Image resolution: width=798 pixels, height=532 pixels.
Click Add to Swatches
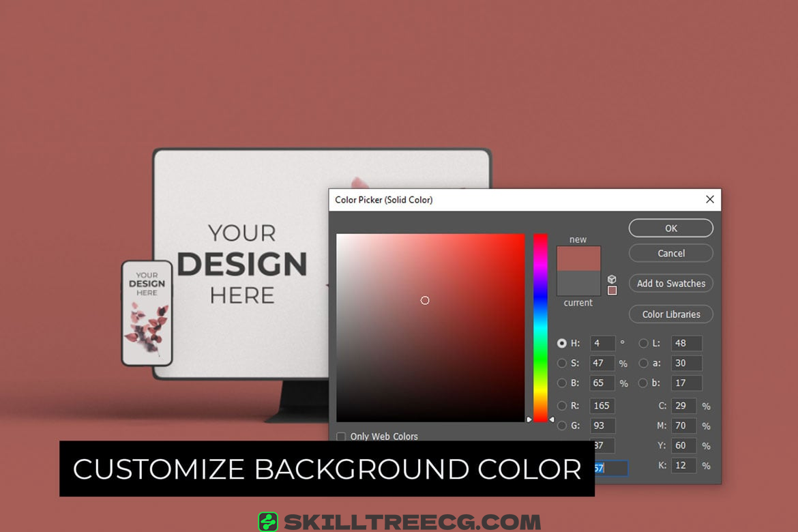670,283
